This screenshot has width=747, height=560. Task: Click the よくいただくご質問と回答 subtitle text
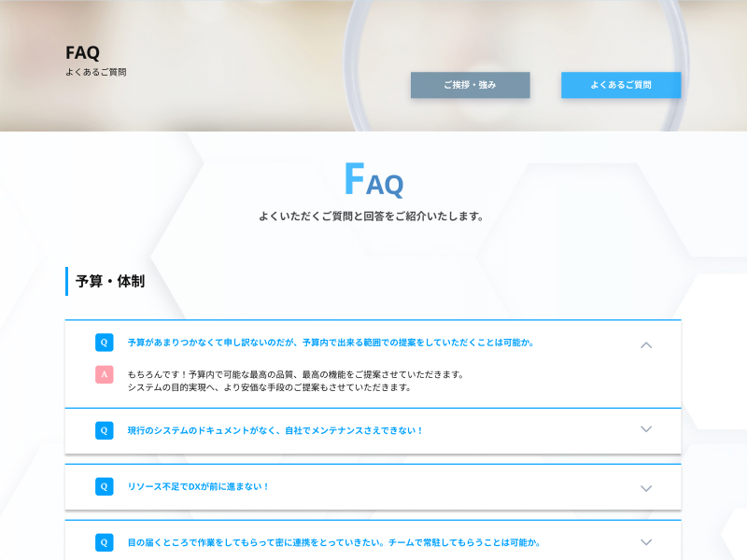pyautogui.click(x=373, y=217)
